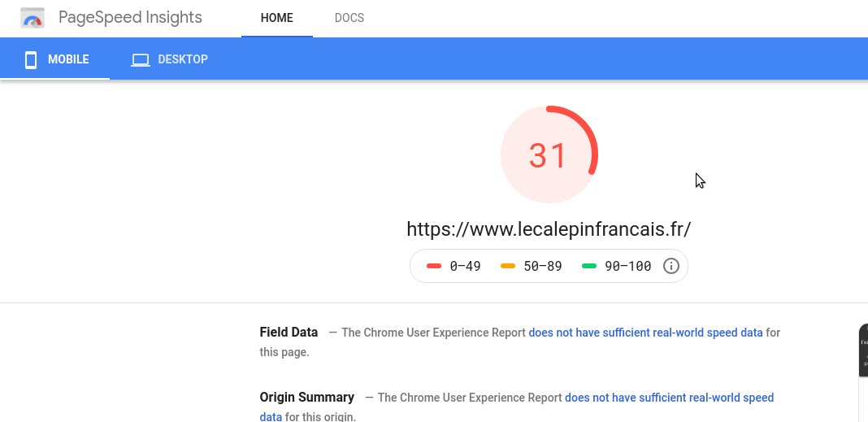Click the orange 50-89 legend marker
Screen dimensions: 868x422
click(x=508, y=266)
